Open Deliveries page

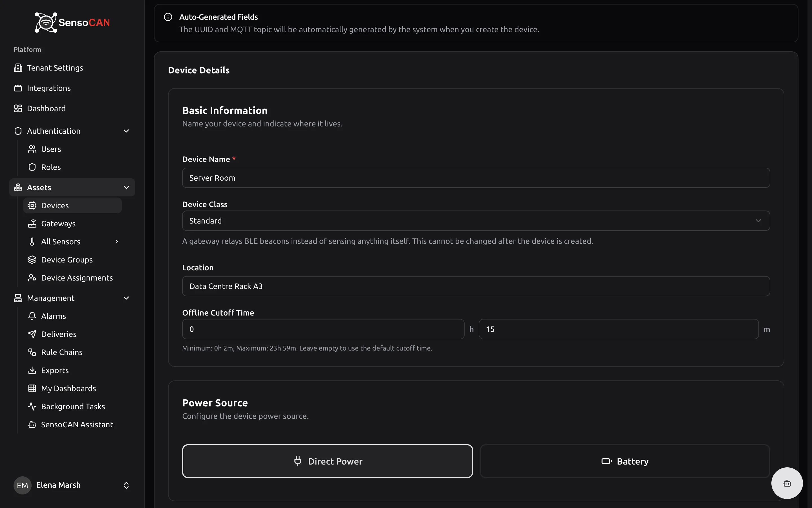72,334
